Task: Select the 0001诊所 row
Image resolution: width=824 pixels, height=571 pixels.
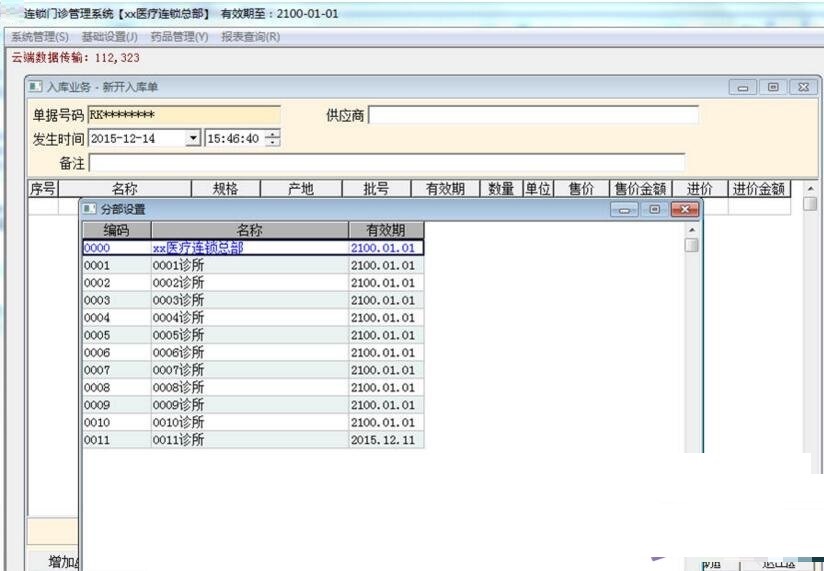Action: point(253,265)
